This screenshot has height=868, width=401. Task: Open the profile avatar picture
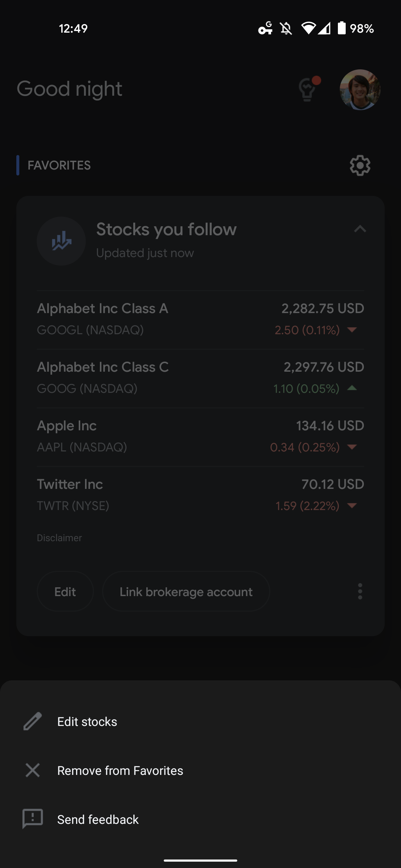point(360,90)
